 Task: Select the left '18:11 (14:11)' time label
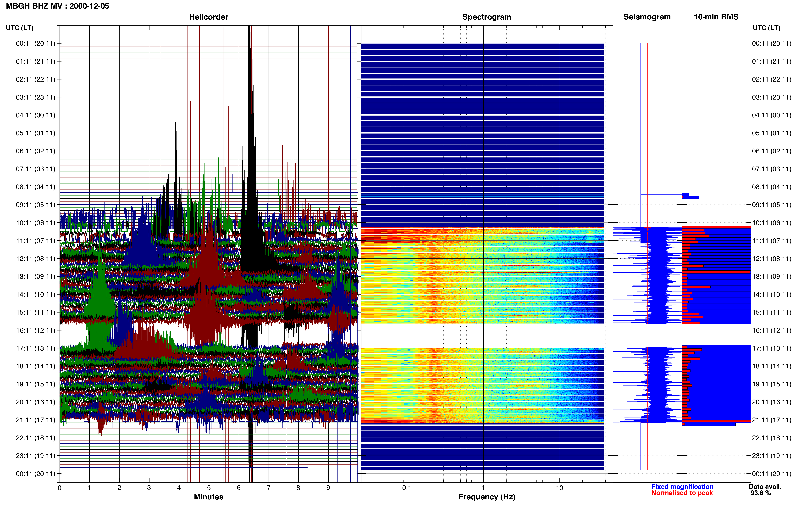tap(36, 366)
